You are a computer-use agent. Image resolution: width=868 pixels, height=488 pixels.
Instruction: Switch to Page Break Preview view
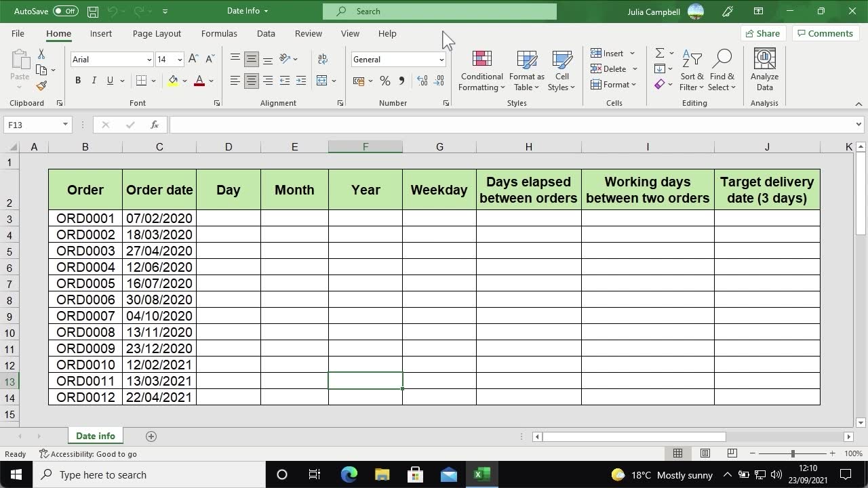732,453
